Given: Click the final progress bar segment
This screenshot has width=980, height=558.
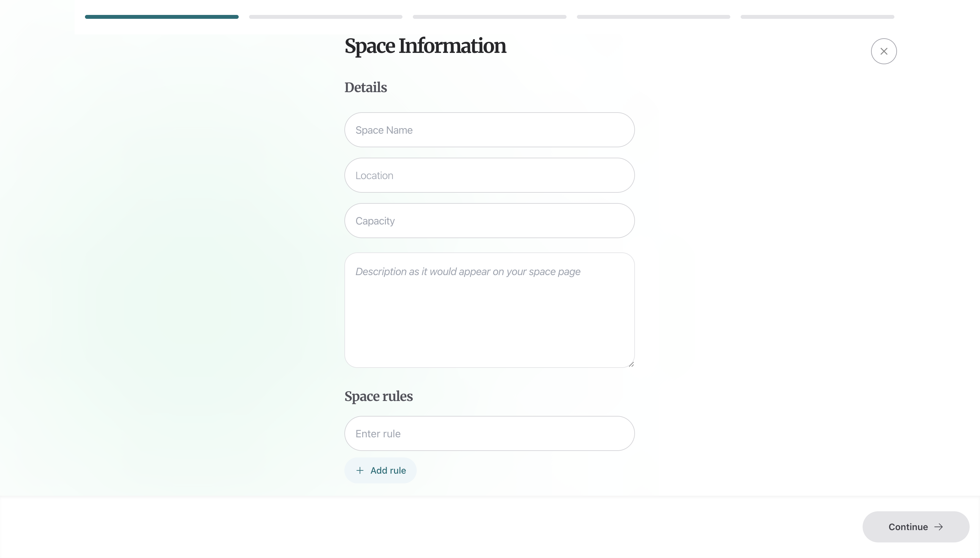Looking at the screenshot, I should (x=817, y=17).
